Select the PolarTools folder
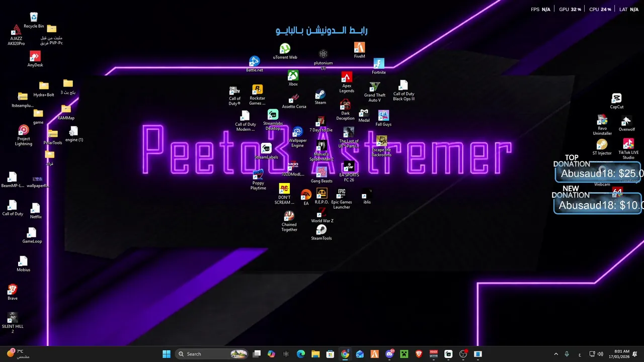This screenshot has height=362, width=644. coord(53,137)
